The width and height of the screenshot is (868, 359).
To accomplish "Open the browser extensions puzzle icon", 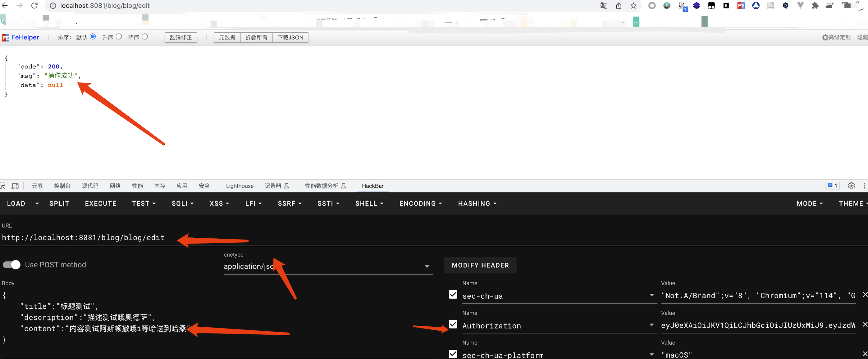I will [815, 6].
